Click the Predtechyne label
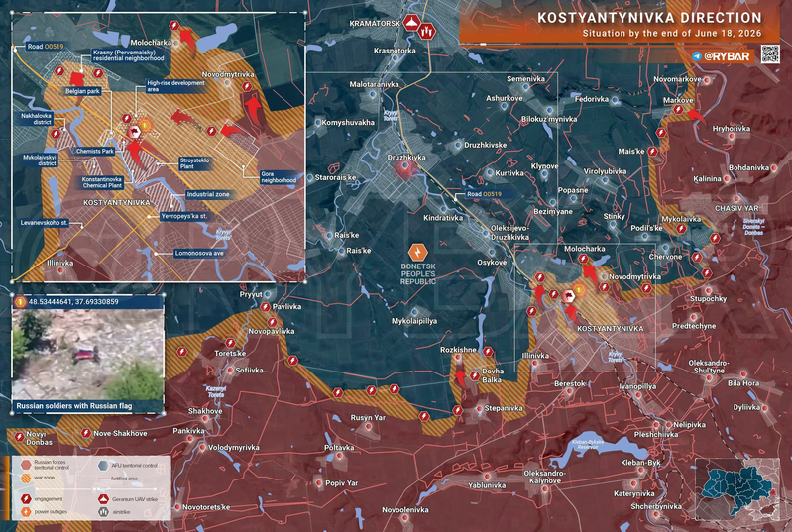The height and width of the screenshot is (532, 792). 694,326
